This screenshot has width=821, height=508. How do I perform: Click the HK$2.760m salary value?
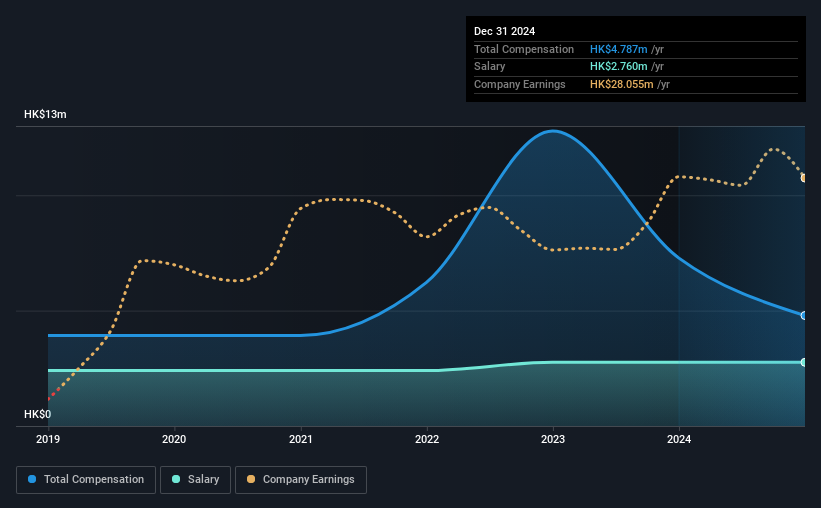[x=618, y=67]
